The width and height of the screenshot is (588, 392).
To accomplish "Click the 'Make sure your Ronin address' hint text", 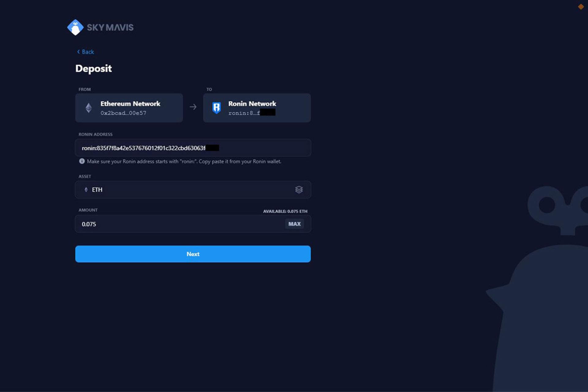I will 184,161.
